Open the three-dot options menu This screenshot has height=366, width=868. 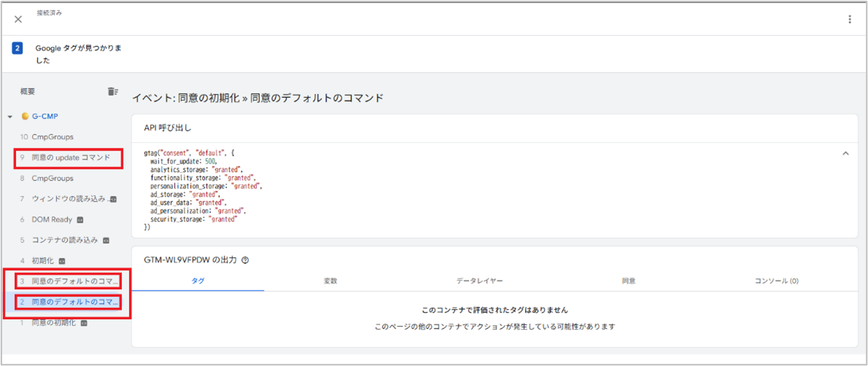tap(850, 20)
